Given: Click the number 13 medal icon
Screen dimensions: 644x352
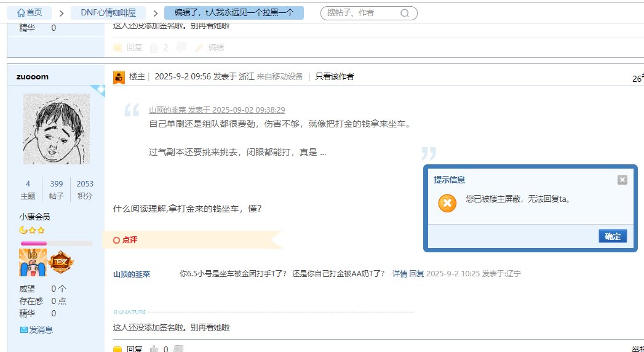Looking at the screenshot, I should 33,263.
